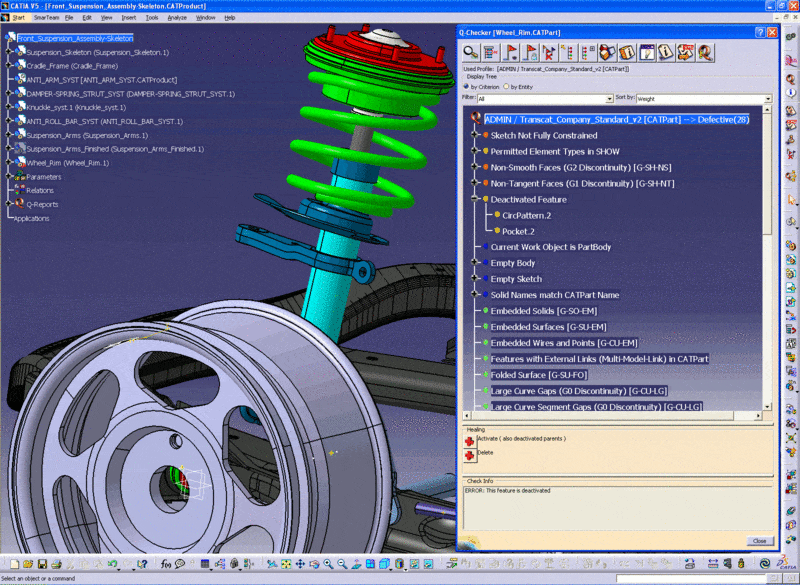Click the red Activate healing icon
Screen dimensions: 800x585
click(x=469, y=440)
